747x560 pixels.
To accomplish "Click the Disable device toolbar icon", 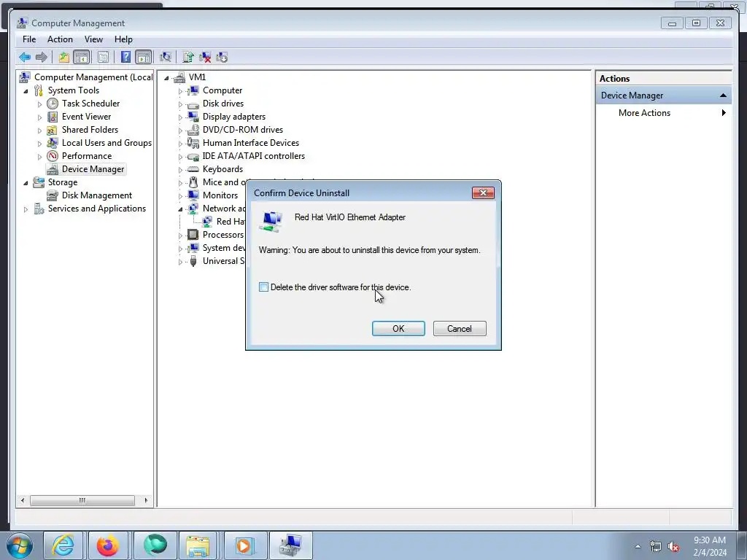I will pyautogui.click(x=222, y=58).
